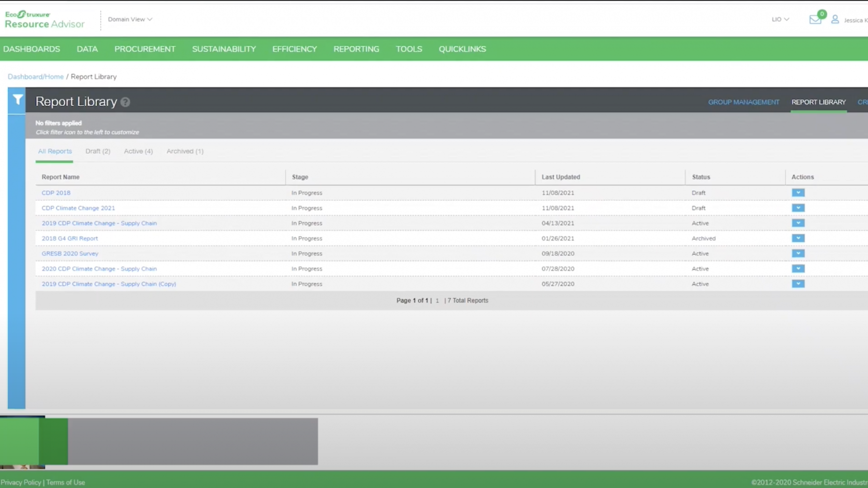Go to Group Management
Viewport: 868px width, 488px height.
tap(743, 102)
